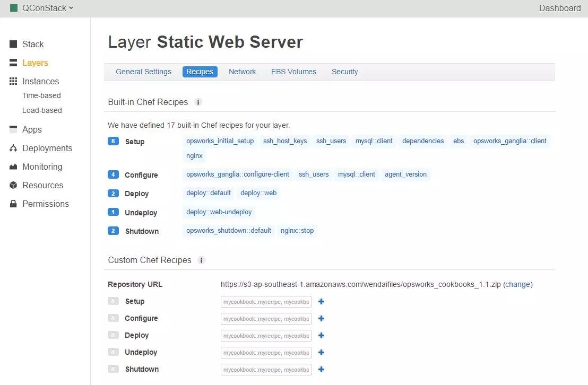Click the Permissions lock icon
588x385 pixels.
pyautogui.click(x=13, y=204)
